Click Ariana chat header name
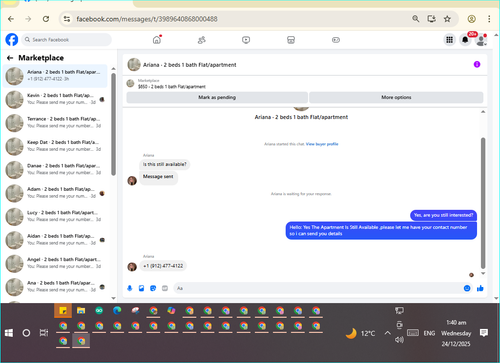The image size is (500, 363). click(x=189, y=65)
